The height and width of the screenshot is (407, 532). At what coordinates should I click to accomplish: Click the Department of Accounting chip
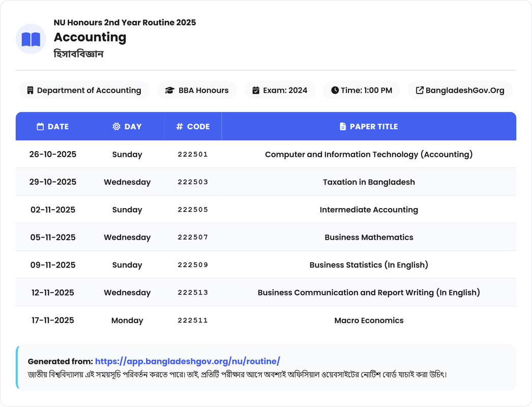pos(84,90)
